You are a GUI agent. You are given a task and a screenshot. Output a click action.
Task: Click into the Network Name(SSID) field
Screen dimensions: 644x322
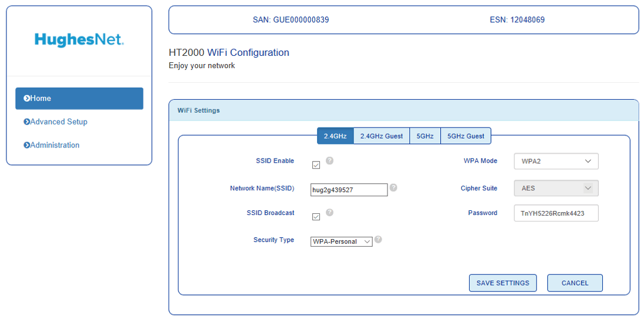349,190
